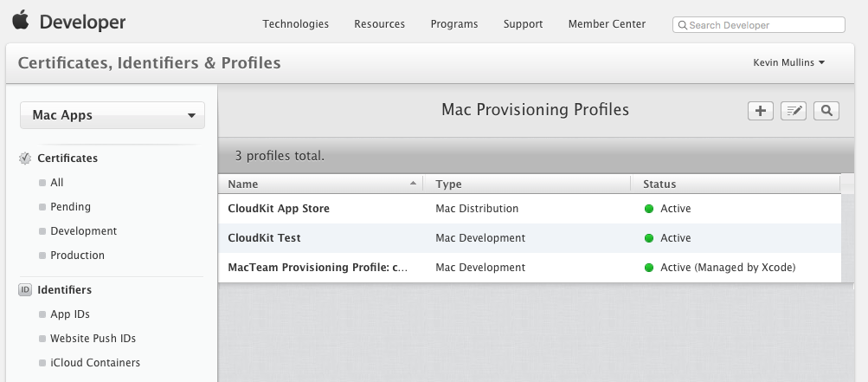Add a new provisioning profile with plus button

pos(761,111)
